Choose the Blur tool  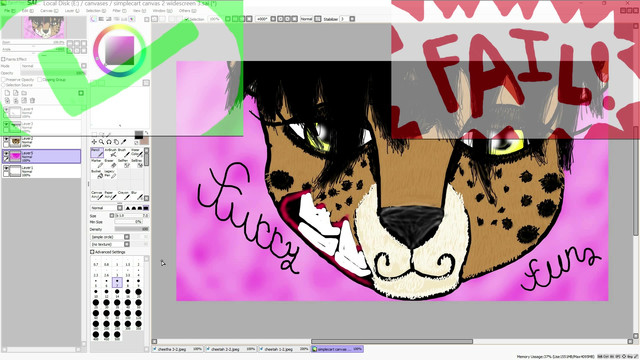click(137, 195)
